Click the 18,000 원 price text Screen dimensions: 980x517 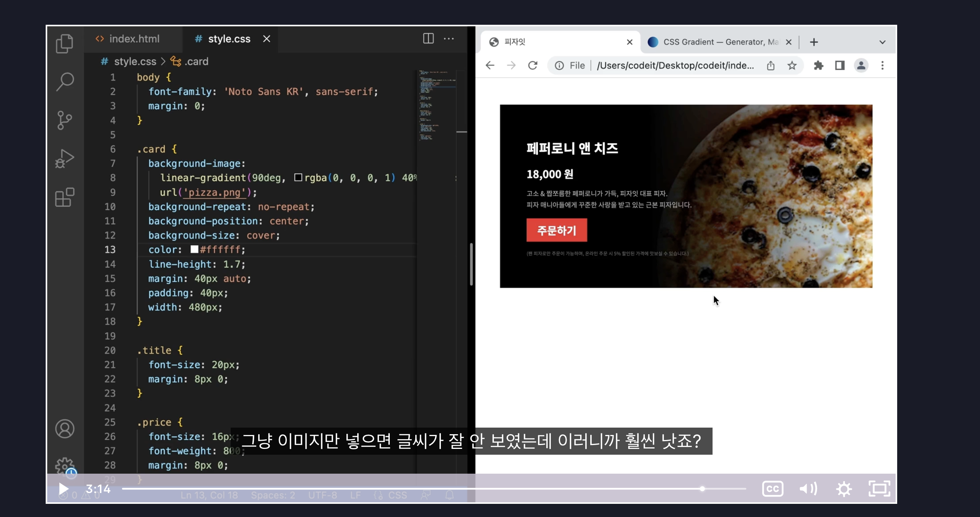(550, 174)
